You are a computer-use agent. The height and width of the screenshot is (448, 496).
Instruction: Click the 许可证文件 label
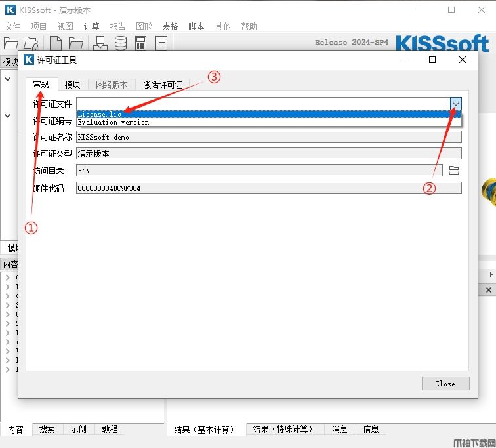click(52, 104)
